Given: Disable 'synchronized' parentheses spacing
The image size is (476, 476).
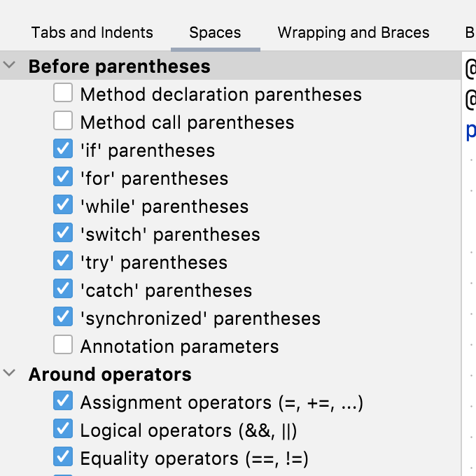Looking at the screenshot, I should (63, 317).
